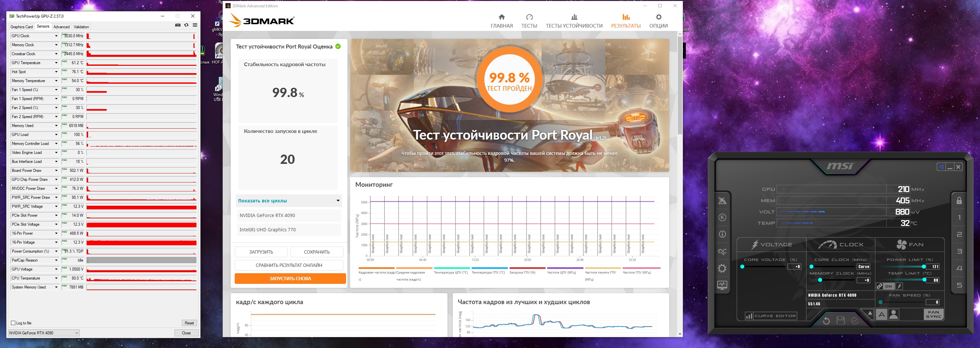The width and height of the screenshot is (980, 348).
Task: Expand the Показать все циклы dropdown
Action: [289, 201]
